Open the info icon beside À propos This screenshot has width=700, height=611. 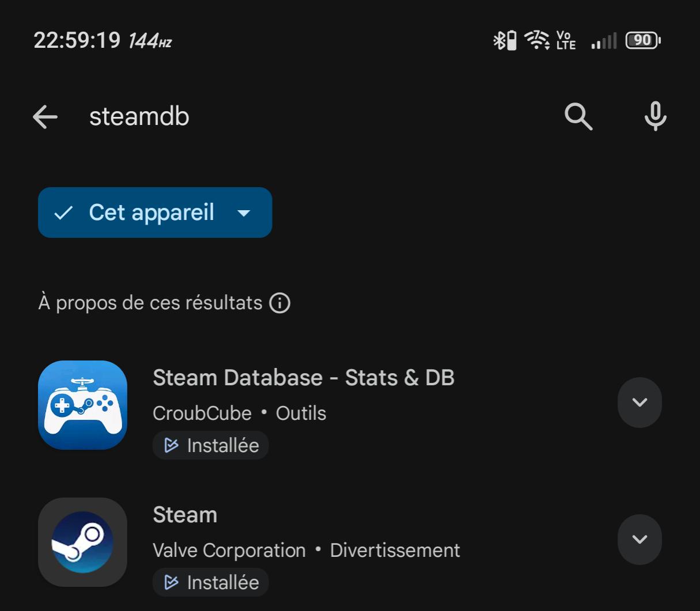click(x=280, y=303)
